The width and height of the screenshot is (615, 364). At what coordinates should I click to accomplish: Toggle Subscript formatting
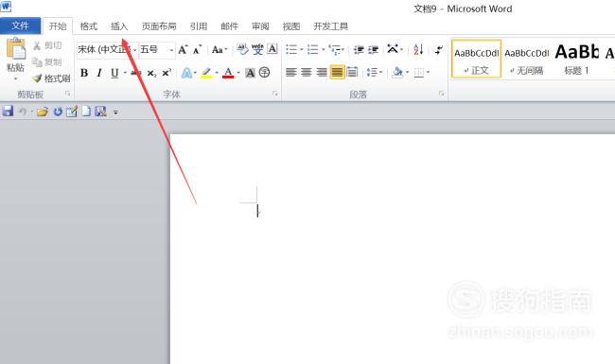point(151,73)
